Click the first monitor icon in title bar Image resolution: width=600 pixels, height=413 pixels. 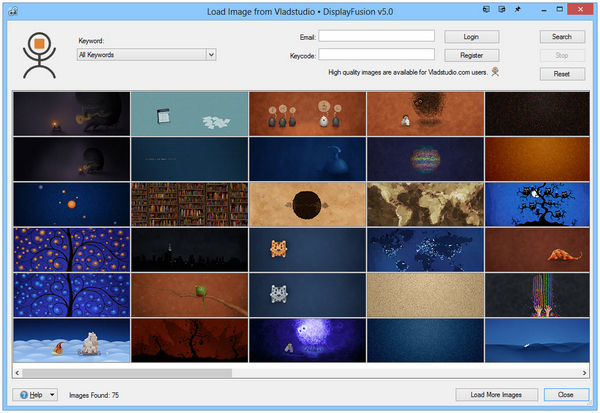pos(486,9)
